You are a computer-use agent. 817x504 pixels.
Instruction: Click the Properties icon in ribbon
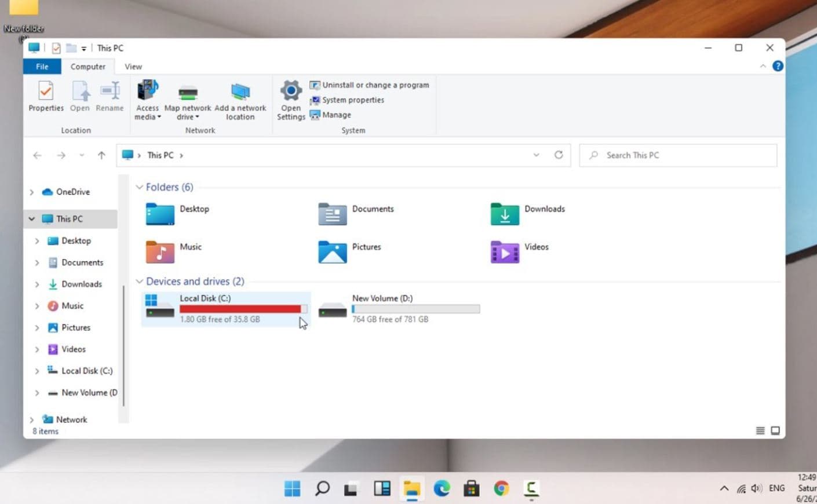tap(46, 91)
